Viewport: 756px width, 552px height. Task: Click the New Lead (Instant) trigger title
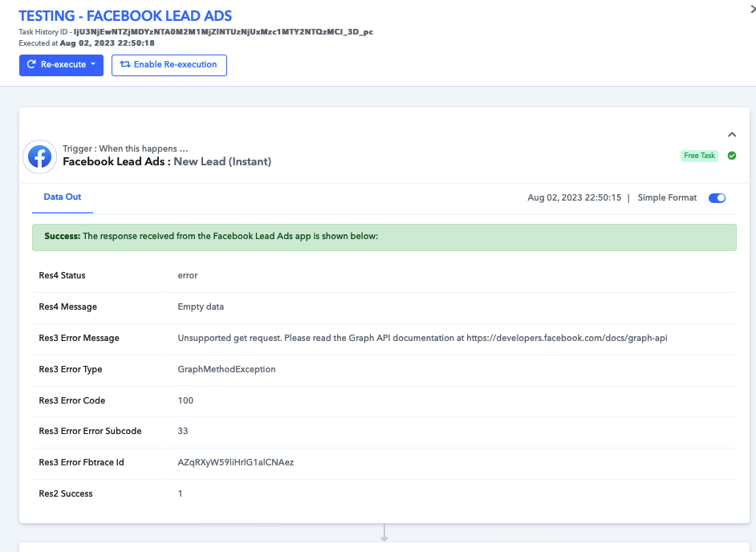[x=222, y=161]
